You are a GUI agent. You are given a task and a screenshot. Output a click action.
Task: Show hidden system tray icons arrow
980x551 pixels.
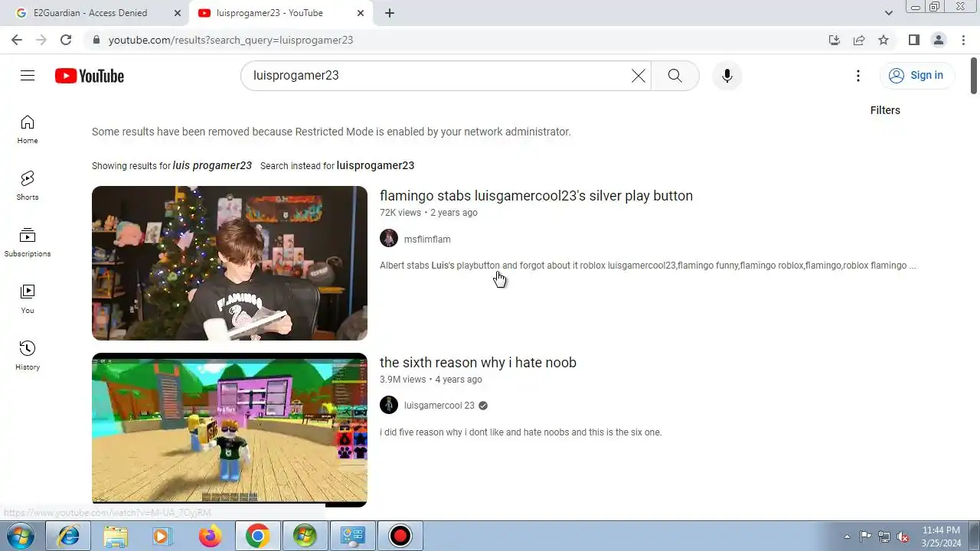tap(847, 536)
